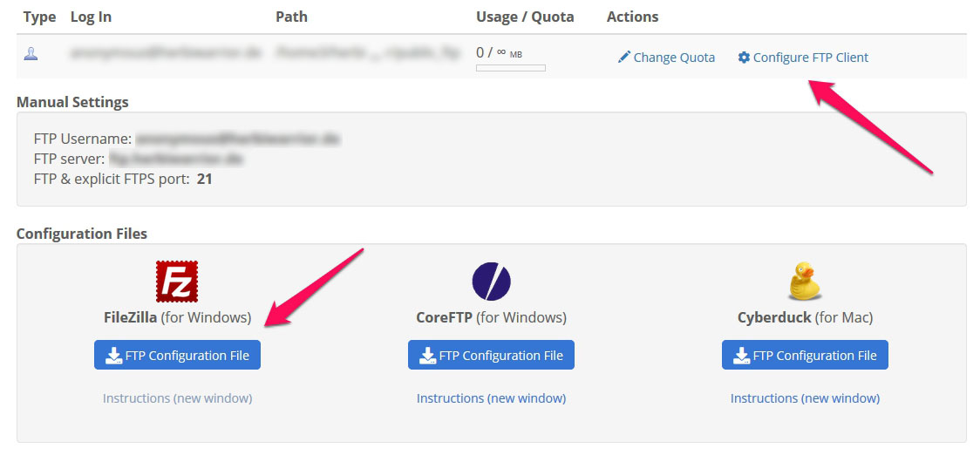Screen dimensions: 980x455
Task: Open FileZilla Instructions in new window
Action: click(178, 398)
